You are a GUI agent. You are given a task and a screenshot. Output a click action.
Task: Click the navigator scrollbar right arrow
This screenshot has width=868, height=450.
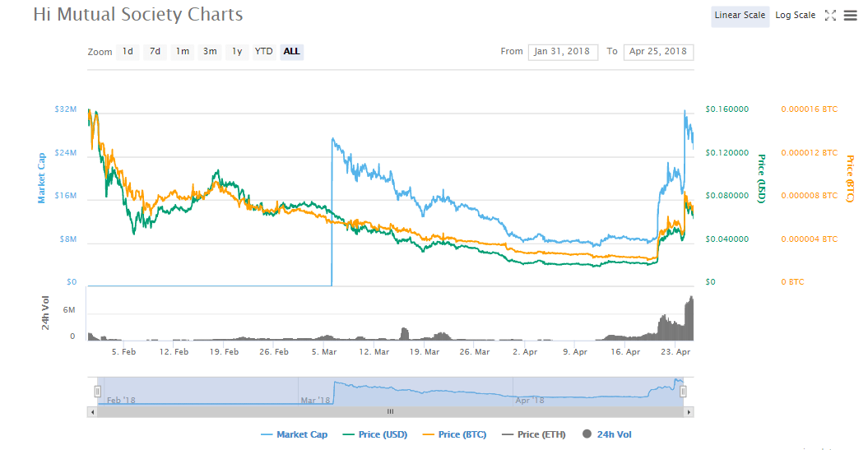689,411
